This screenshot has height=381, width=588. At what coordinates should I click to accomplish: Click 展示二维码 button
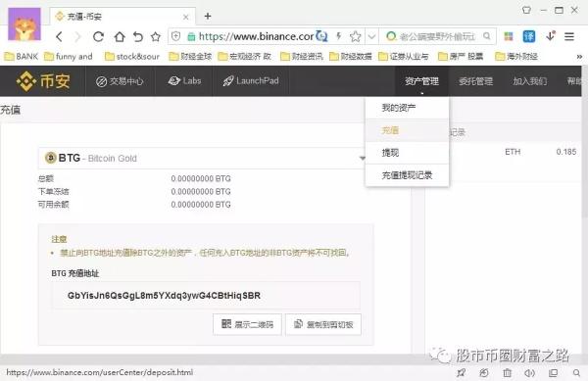(x=247, y=324)
